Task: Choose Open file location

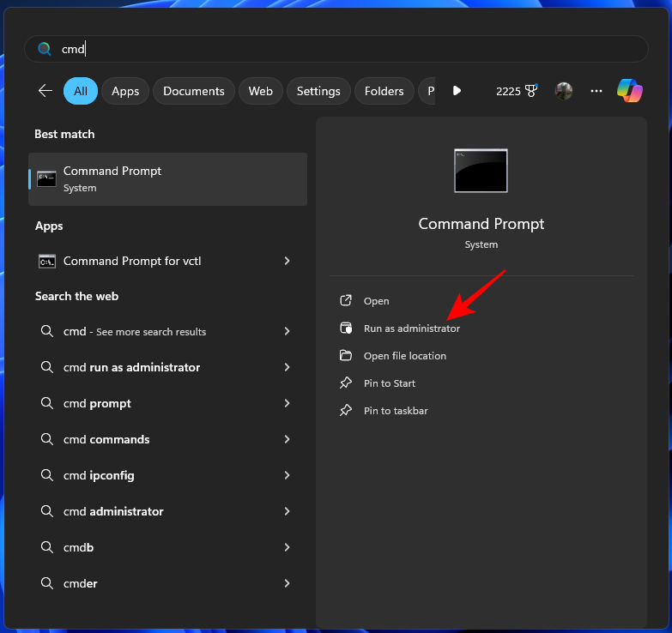Action: tap(404, 356)
